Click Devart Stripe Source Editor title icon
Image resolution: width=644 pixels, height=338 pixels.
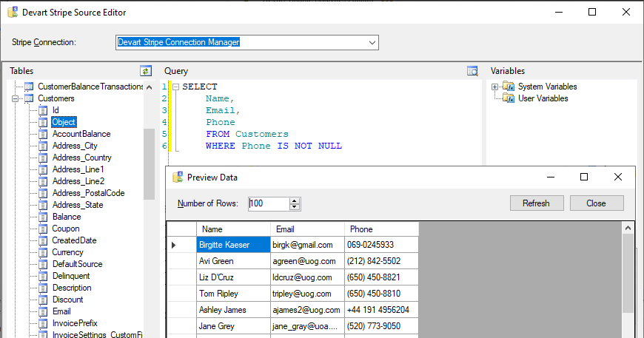13,13
